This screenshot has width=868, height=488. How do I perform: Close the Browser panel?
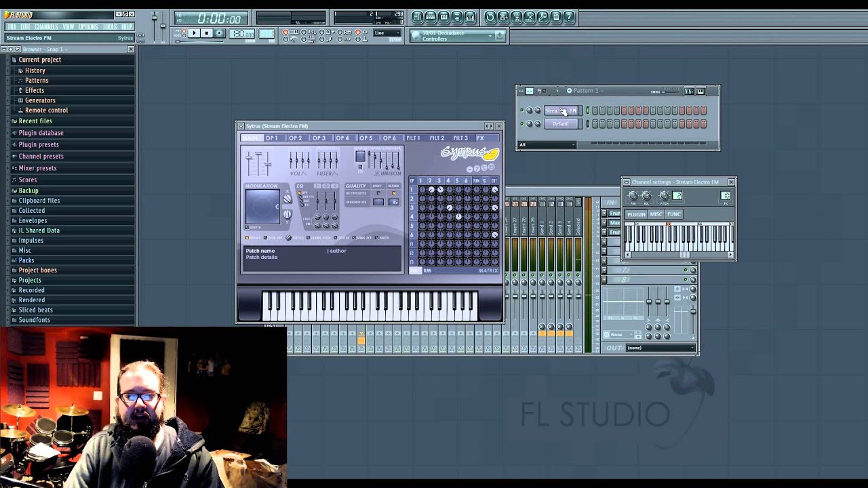131,49
